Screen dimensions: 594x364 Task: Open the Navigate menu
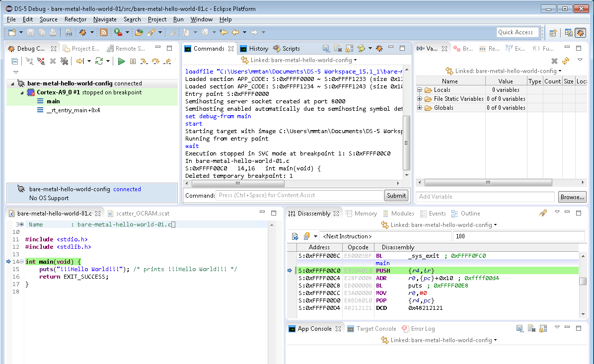pyautogui.click(x=105, y=19)
